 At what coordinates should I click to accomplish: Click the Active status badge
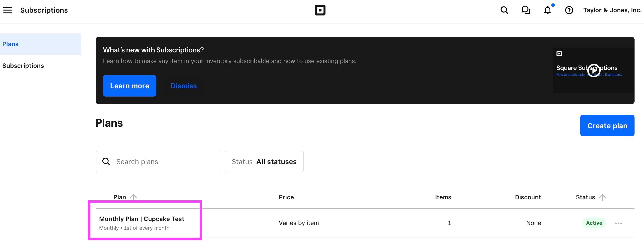coord(594,223)
